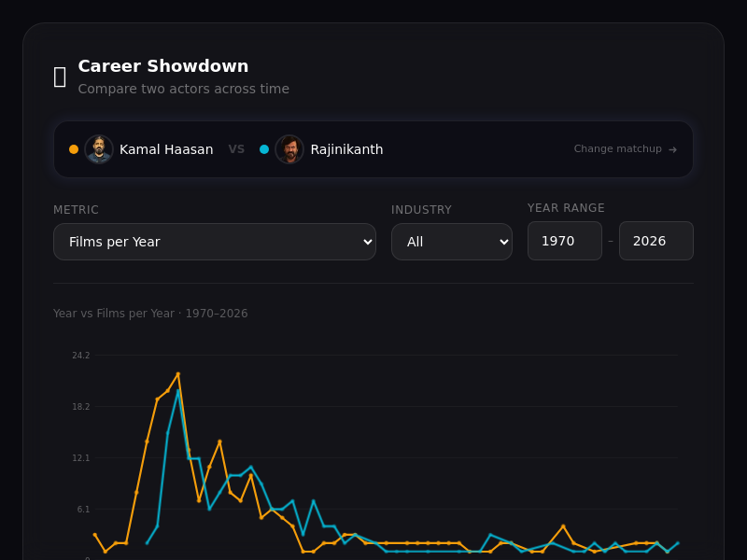Viewport: 747px width, 560px height.
Task: Click the Kamal Haasan name text
Action: tap(166, 149)
